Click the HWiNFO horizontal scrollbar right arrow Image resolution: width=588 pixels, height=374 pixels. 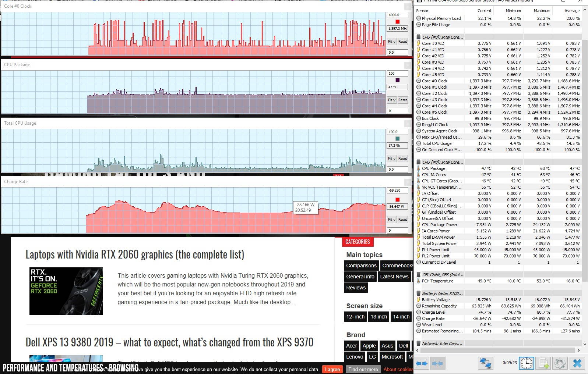tap(578, 350)
